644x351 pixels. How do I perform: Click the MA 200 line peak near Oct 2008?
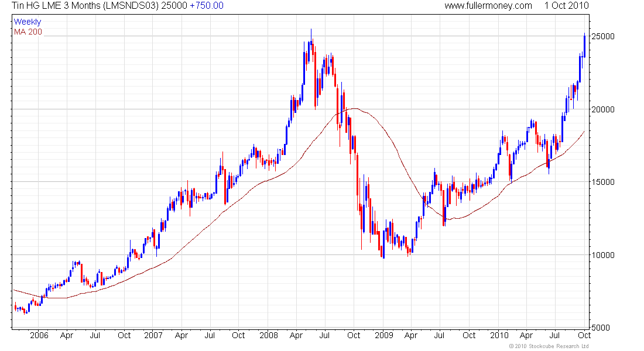(355, 108)
